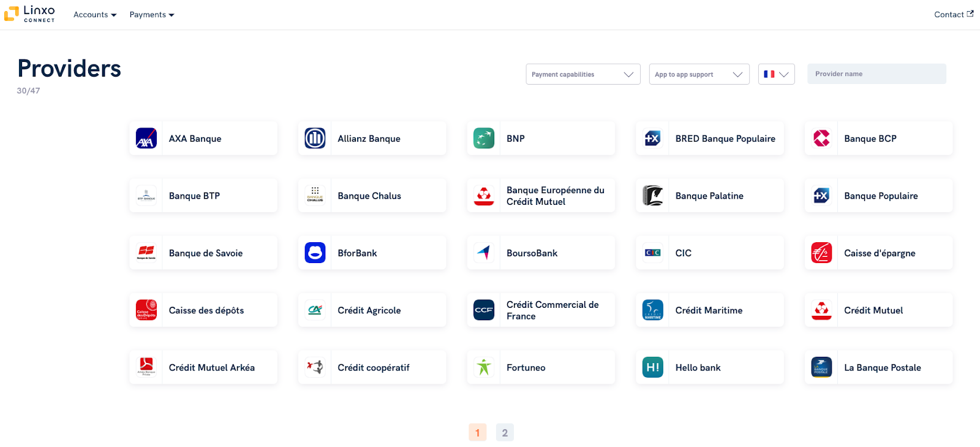Select the Crédit Mutuel provider name text
Image resolution: width=980 pixels, height=447 pixels.
coord(873,310)
